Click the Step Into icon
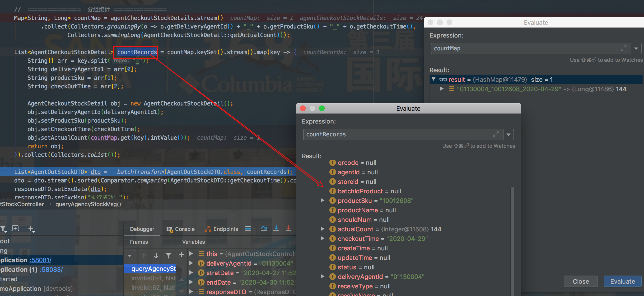 pos(276,229)
